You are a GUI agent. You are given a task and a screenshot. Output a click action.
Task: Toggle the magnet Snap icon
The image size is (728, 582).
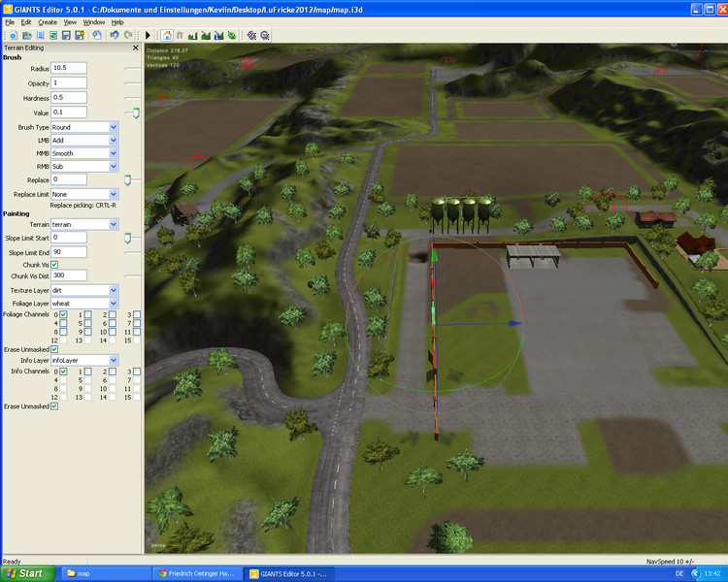tap(180, 35)
